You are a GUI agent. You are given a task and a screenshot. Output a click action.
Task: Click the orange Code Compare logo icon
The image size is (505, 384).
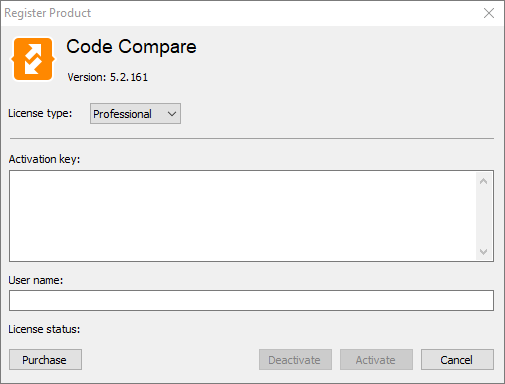coord(33,59)
